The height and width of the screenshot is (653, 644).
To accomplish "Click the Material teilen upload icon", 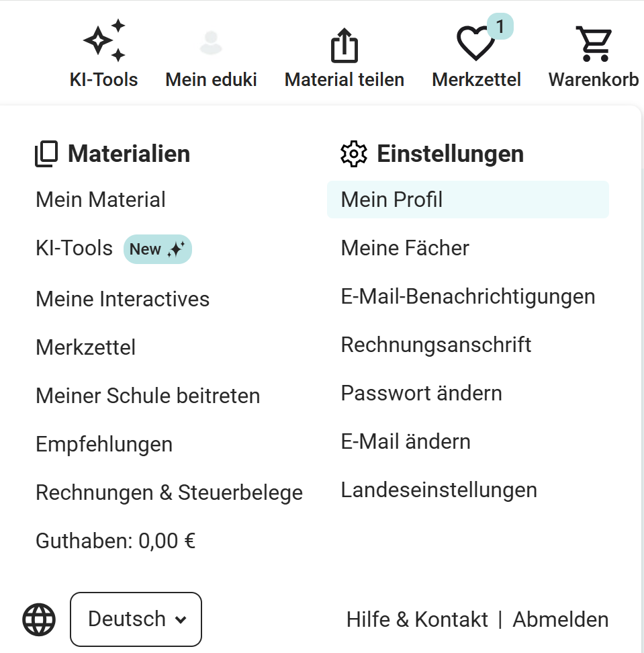I will 344,46.
